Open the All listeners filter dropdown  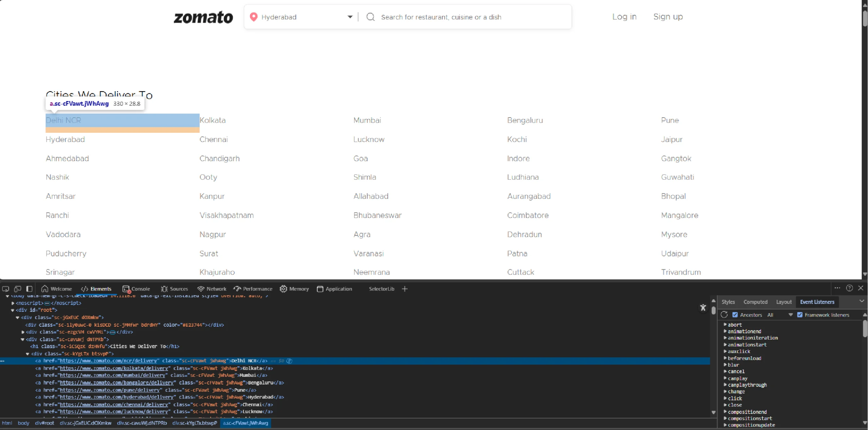(x=780, y=315)
